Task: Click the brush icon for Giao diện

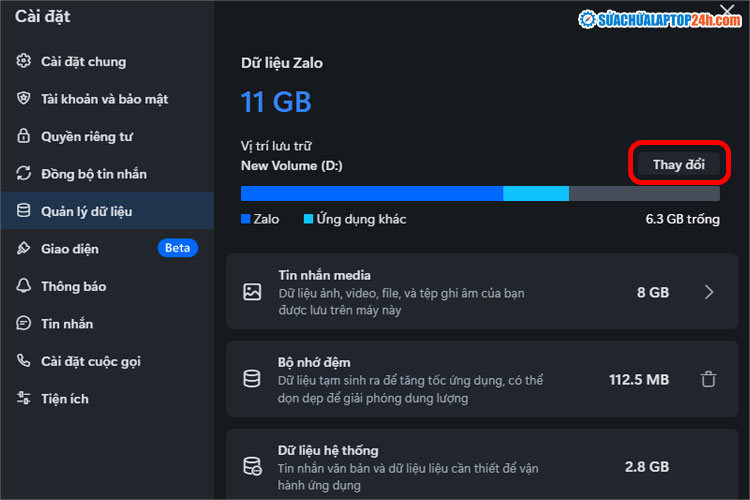Action: click(x=24, y=249)
